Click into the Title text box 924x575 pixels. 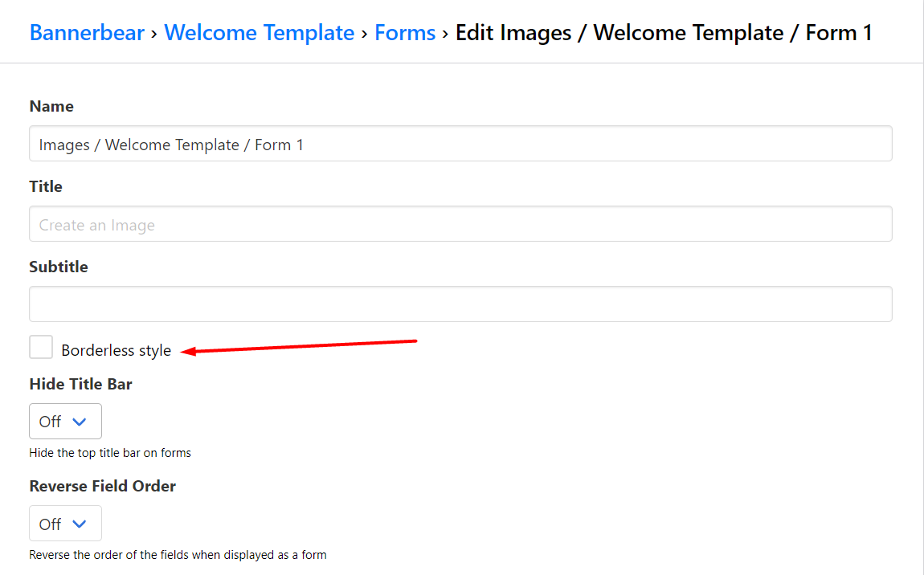point(460,225)
